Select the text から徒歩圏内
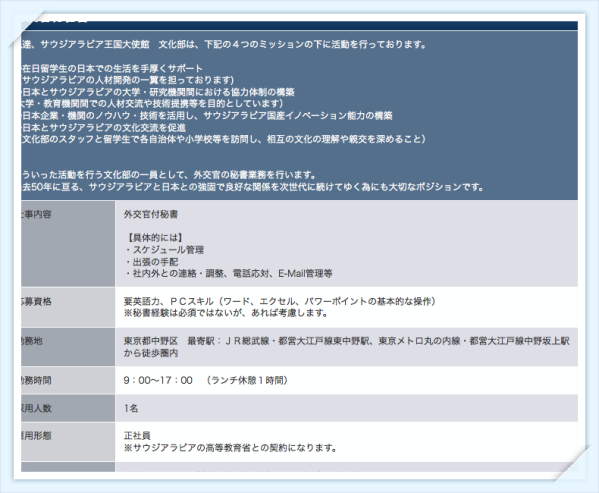The image size is (599, 493). point(151,353)
